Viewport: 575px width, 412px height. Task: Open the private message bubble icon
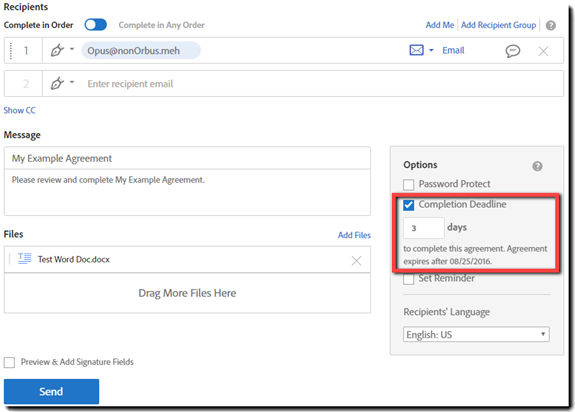coord(512,51)
